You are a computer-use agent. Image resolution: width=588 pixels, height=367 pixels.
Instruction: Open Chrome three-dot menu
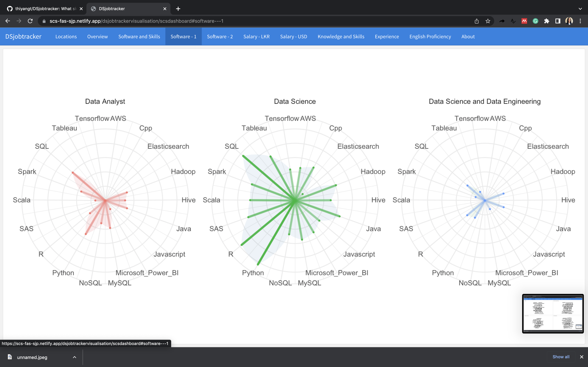click(x=580, y=21)
